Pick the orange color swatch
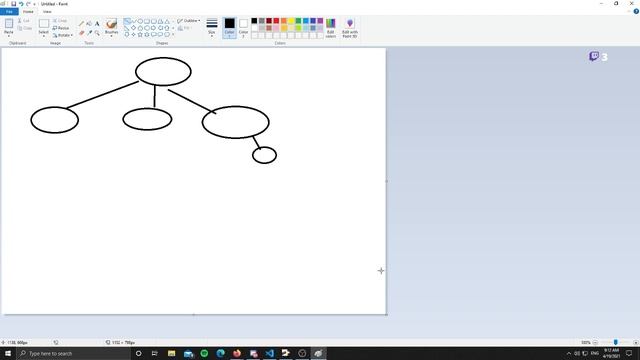This screenshot has height=360, width=640. [284, 21]
